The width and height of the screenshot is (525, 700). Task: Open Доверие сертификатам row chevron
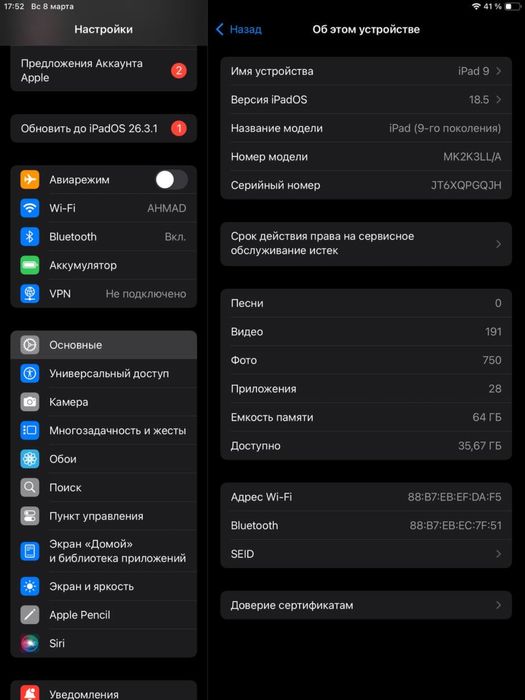(x=498, y=605)
